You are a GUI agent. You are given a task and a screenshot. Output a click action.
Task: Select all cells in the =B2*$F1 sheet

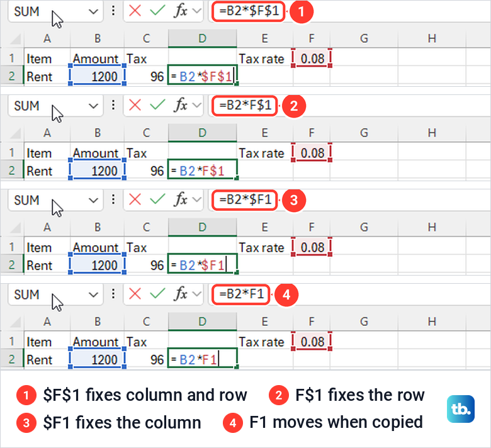click(x=15, y=228)
